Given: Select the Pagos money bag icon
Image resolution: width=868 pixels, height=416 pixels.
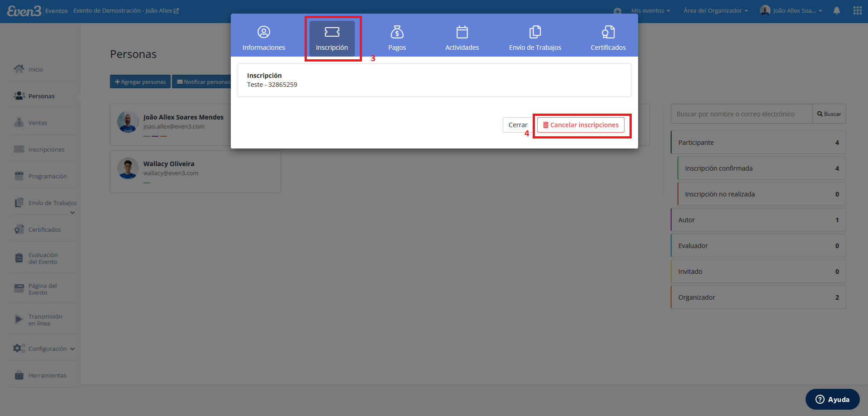Looking at the screenshot, I should coord(397,32).
